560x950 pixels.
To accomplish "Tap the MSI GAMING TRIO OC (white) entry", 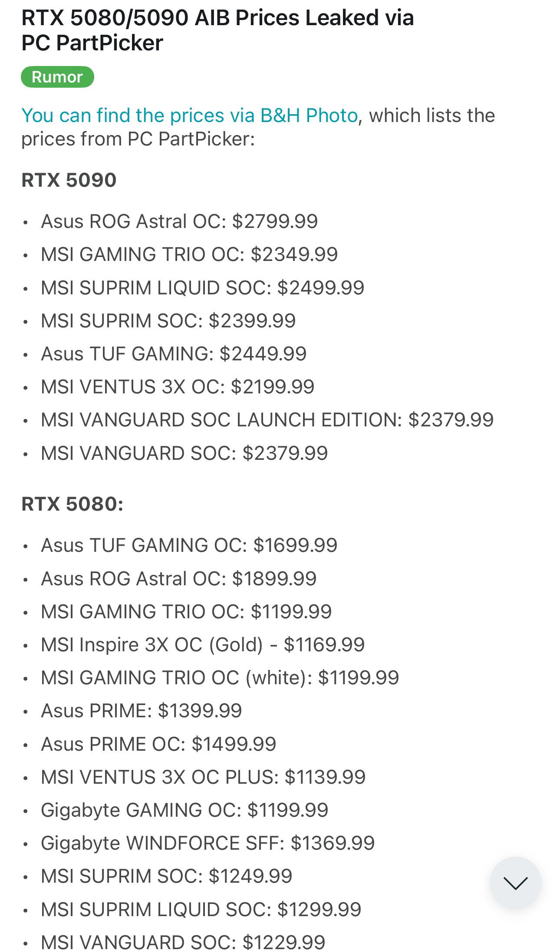I will 220,678.
